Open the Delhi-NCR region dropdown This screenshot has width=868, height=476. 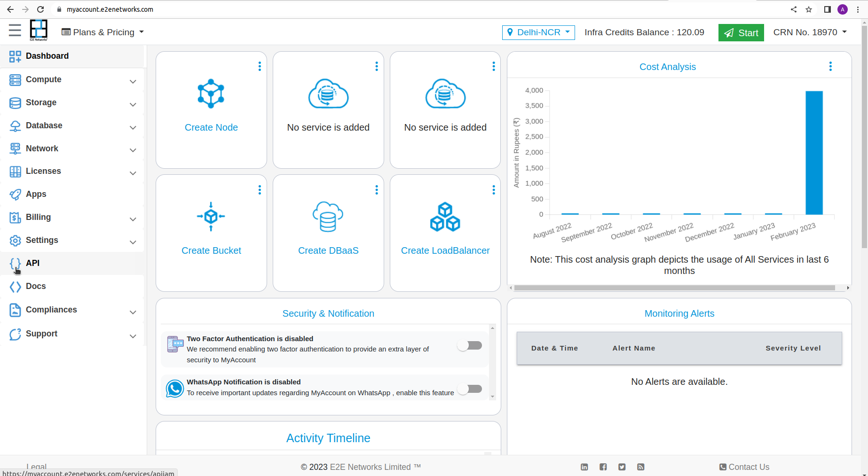tap(538, 32)
